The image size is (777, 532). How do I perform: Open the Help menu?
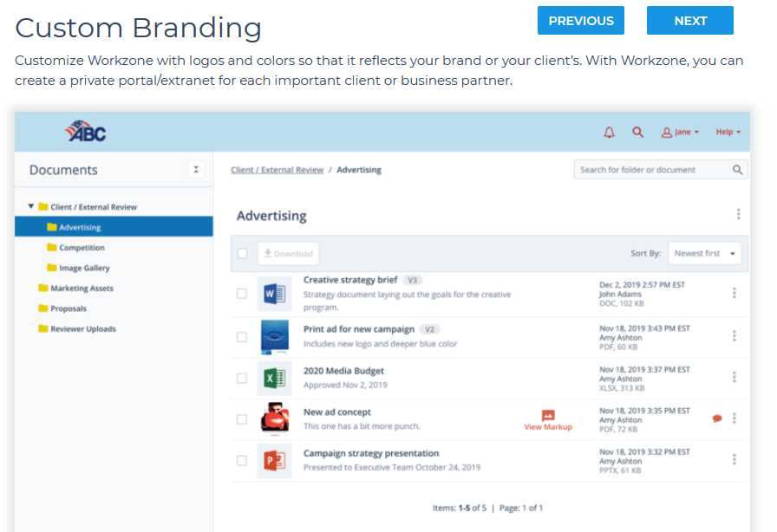(728, 133)
